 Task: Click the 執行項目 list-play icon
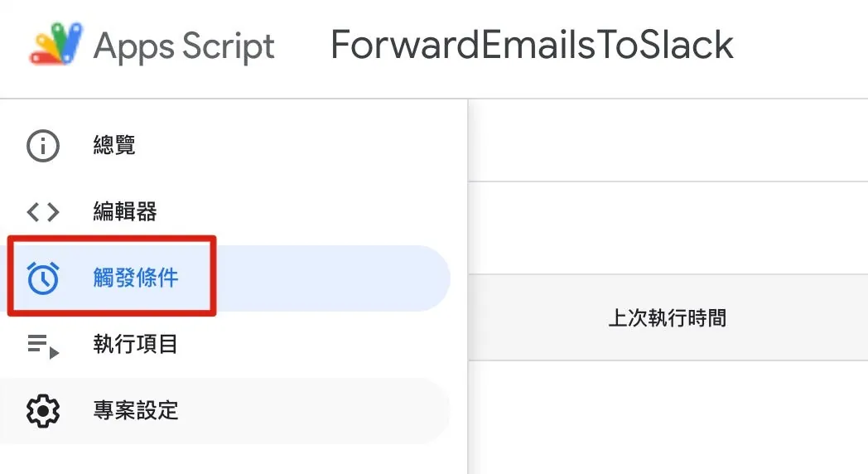pos(42,346)
